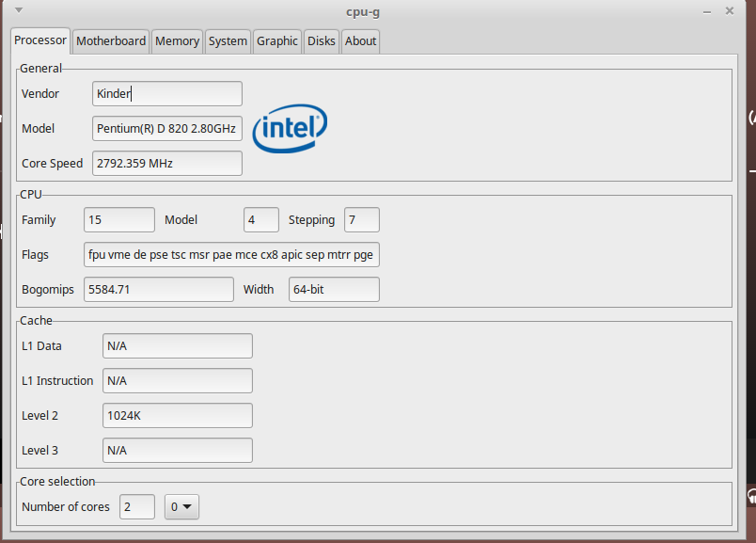This screenshot has height=543, width=756.
Task: Show the Graphic tab
Action: coord(276,41)
